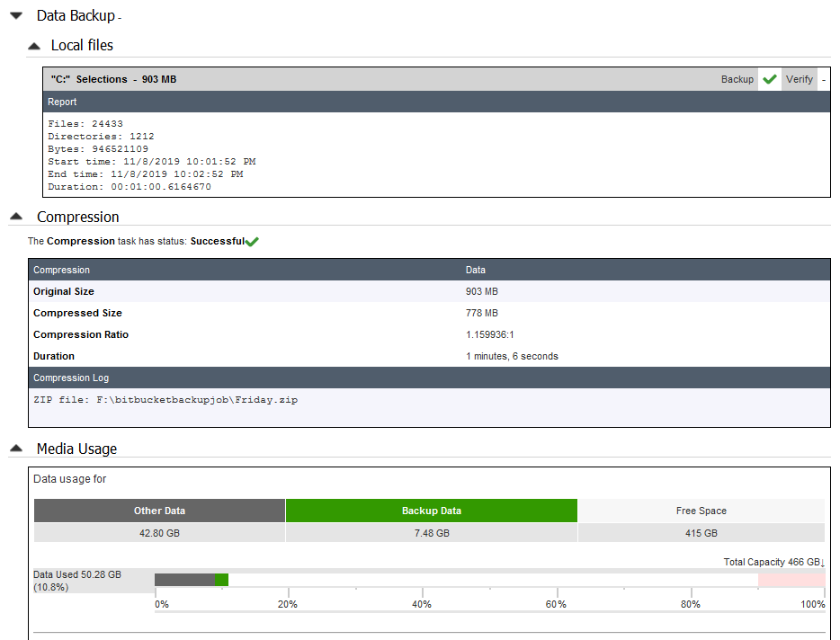Toggle the Local files section triangle

tap(34, 46)
